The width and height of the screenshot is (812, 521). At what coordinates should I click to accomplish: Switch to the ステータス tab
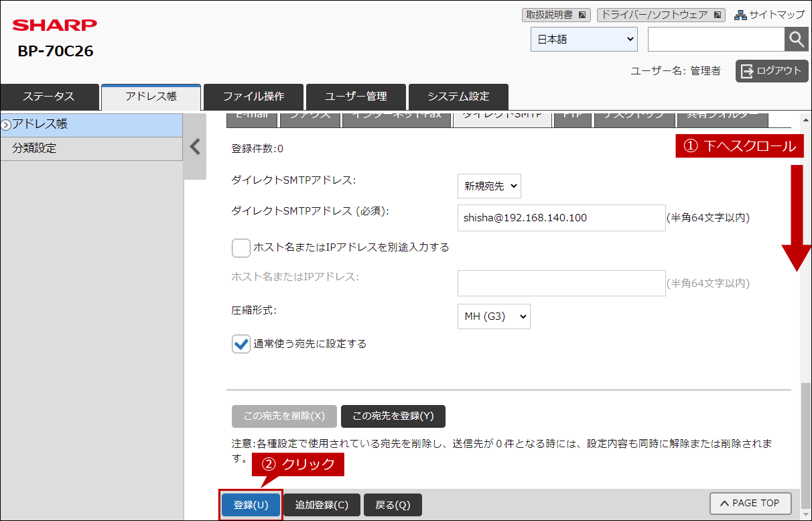pyautogui.click(x=50, y=97)
